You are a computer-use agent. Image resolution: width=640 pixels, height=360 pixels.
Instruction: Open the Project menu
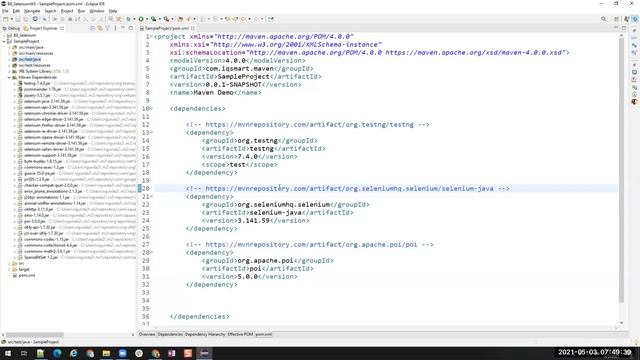[x=67, y=11]
